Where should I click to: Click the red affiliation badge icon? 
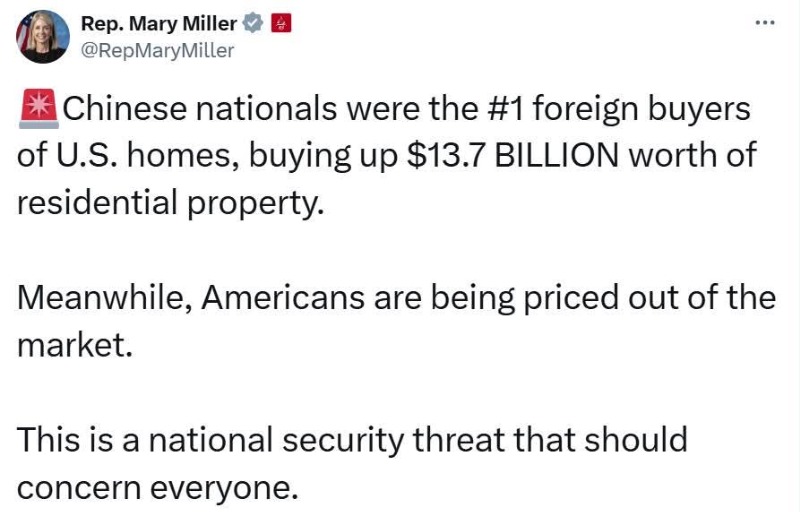(x=281, y=25)
